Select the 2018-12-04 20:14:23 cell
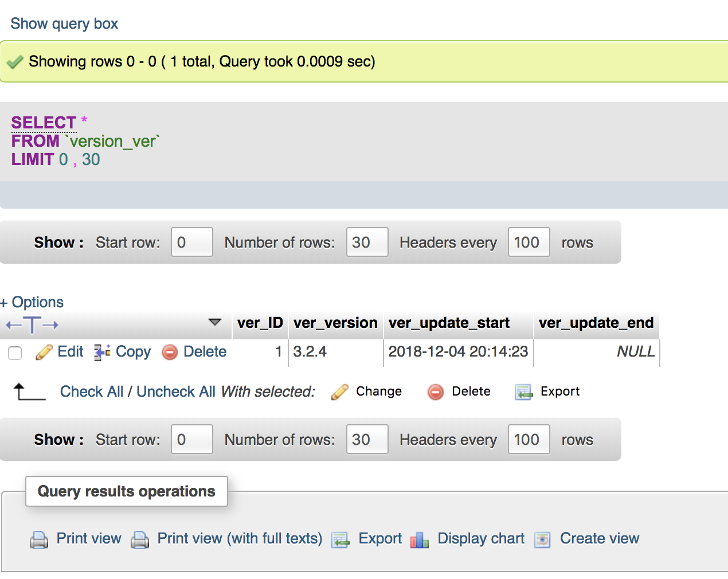Image resolution: width=728 pixels, height=579 pixels. point(459,351)
